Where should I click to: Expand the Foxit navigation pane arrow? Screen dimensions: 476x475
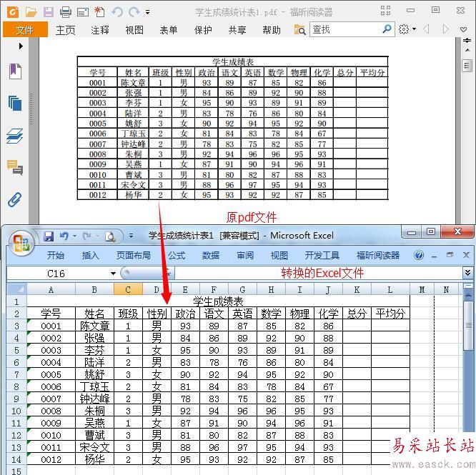point(21,46)
